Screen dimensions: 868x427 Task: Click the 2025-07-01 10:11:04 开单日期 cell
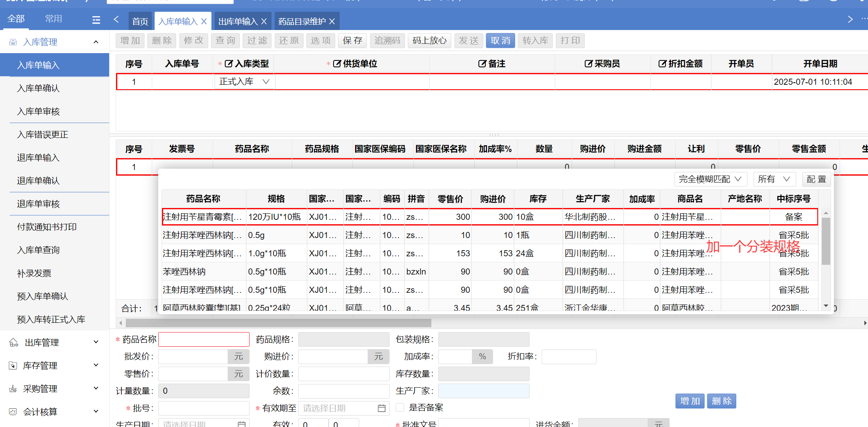click(x=820, y=82)
